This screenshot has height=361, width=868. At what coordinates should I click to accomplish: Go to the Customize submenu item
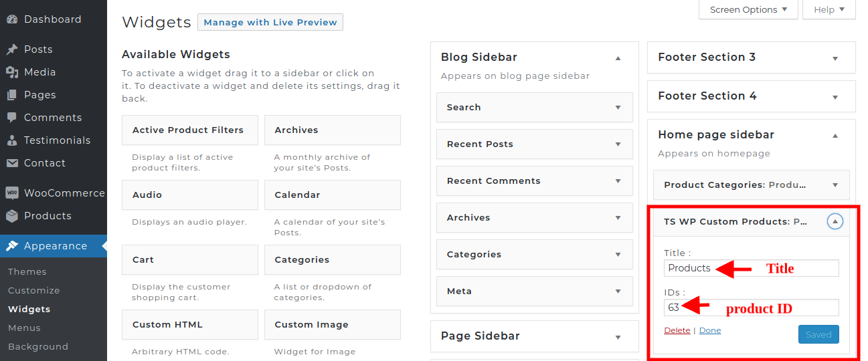click(34, 291)
